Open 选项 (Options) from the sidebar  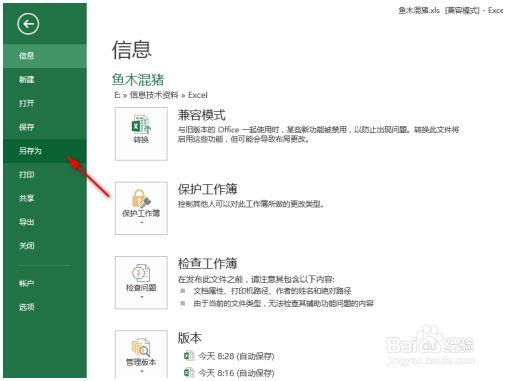pos(45,307)
